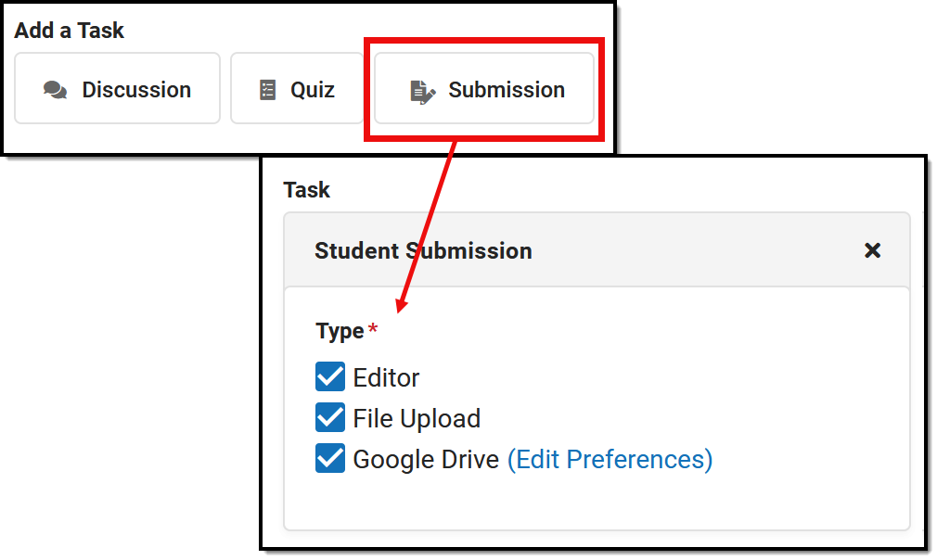Click the Quiz checklist icon
937x560 pixels.
click(267, 90)
